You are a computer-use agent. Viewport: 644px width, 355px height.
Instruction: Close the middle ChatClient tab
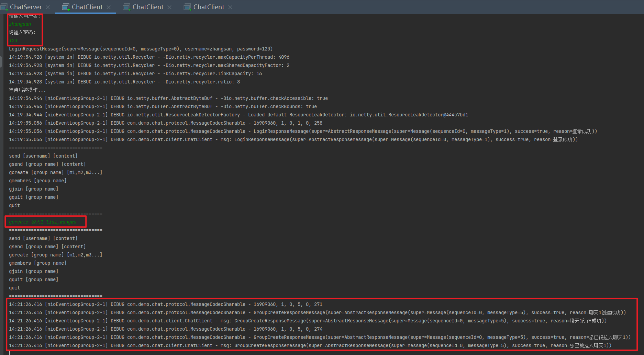[x=169, y=7]
